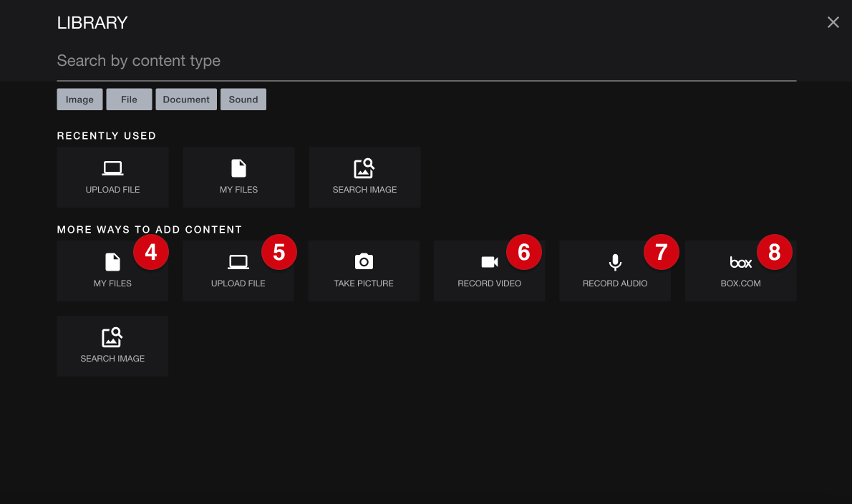
Task: Start Record Video option
Action: pos(489,271)
